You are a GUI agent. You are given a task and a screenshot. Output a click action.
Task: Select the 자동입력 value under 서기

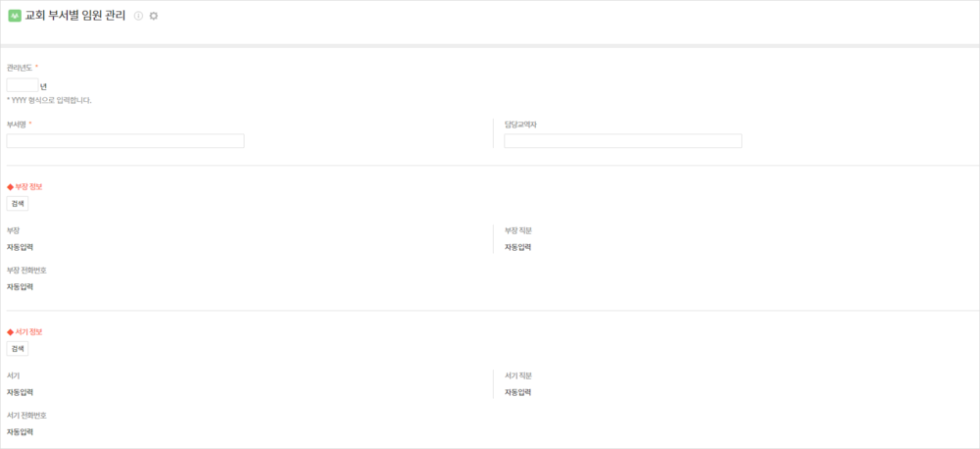[x=20, y=392]
